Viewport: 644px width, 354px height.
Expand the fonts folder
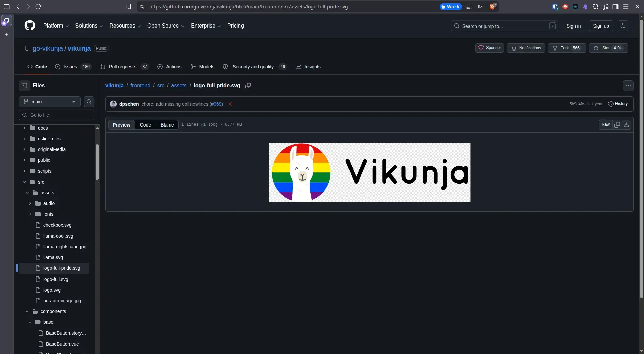click(x=30, y=214)
